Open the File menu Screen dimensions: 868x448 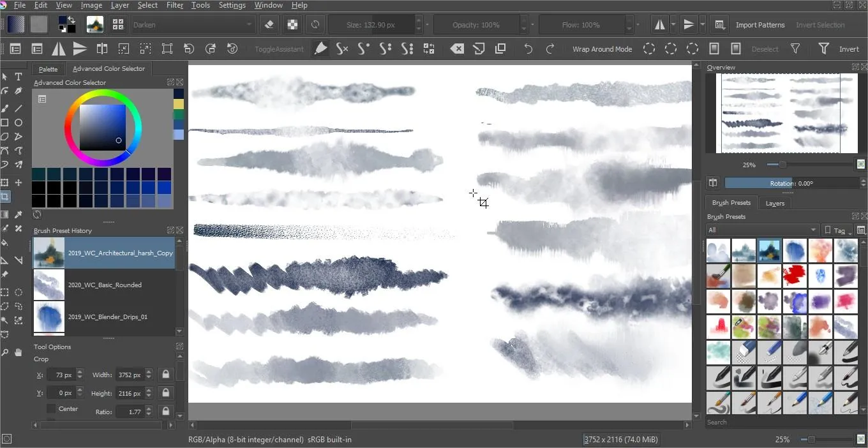pos(20,5)
